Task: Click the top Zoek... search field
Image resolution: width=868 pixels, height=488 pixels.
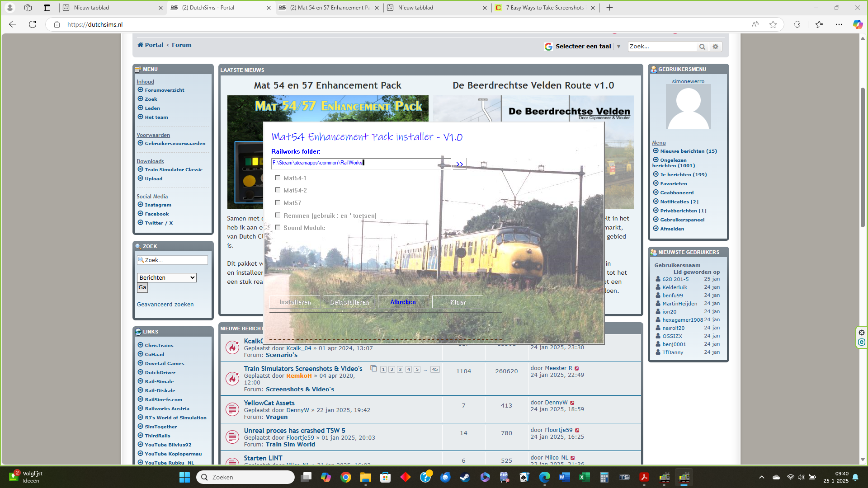Action: (661, 47)
